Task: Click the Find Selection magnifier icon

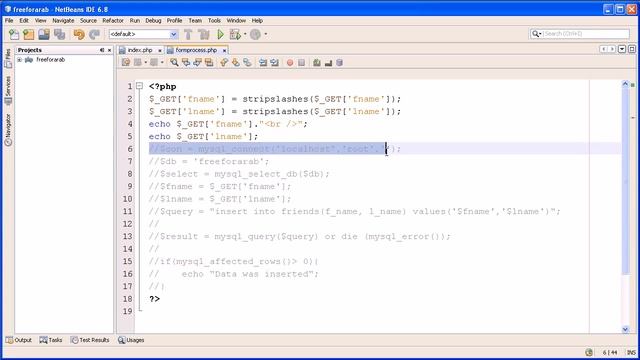Action: tap(174, 62)
